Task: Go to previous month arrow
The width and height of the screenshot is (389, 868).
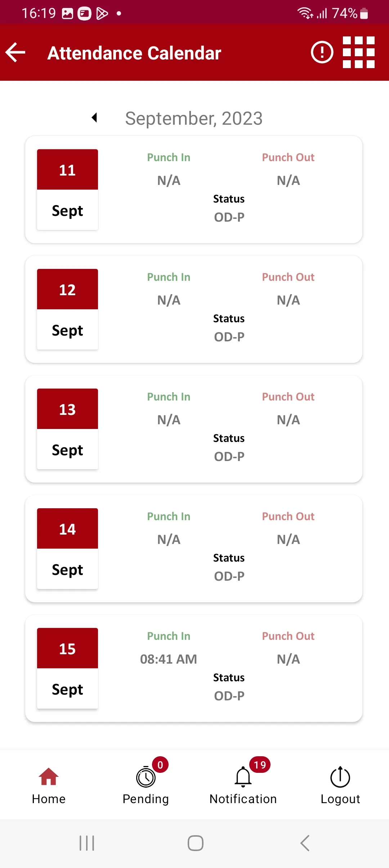Action: coord(95,118)
